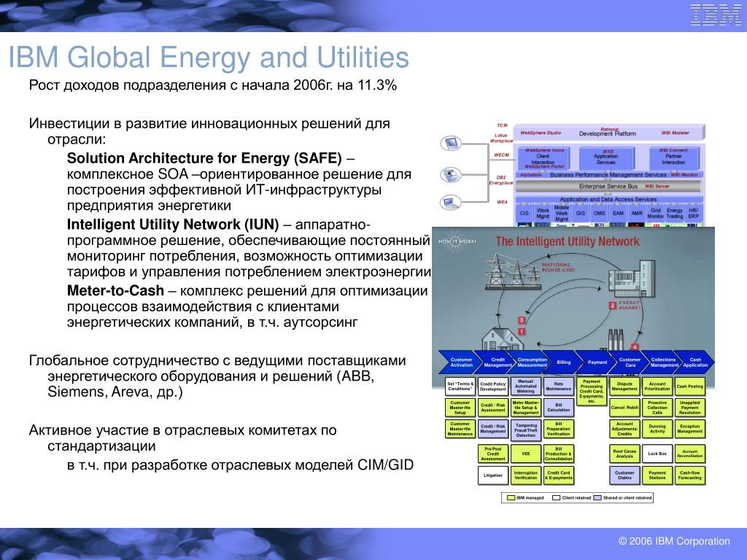Click the Intelligent Utility Network (IUN) heading

point(173,225)
